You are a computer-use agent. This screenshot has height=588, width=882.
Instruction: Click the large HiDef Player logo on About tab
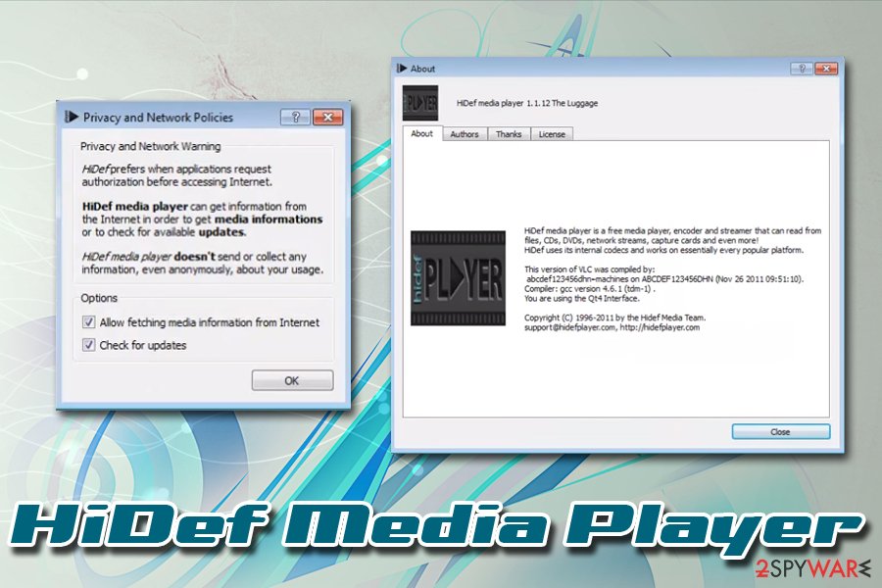[x=457, y=277]
